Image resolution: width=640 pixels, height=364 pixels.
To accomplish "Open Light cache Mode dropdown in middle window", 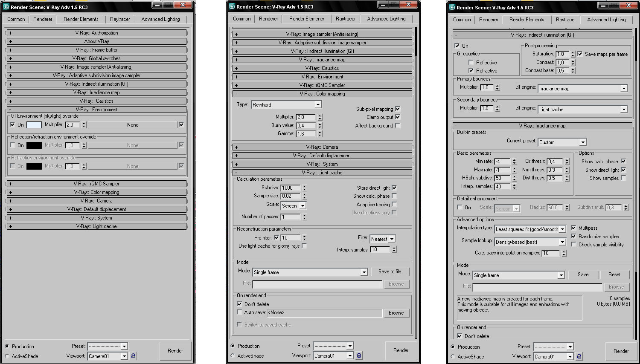I will click(310, 272).
